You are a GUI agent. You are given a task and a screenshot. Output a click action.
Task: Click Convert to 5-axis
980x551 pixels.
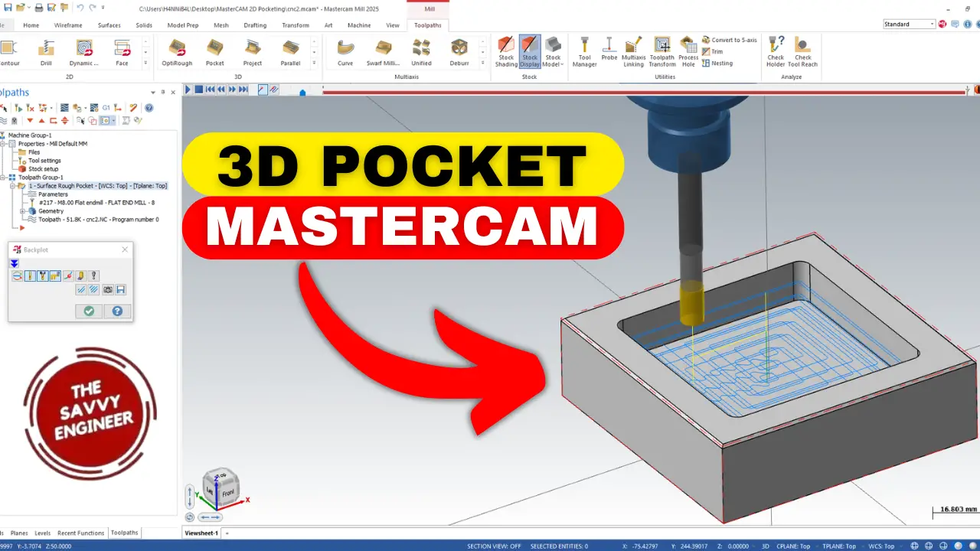729,40
